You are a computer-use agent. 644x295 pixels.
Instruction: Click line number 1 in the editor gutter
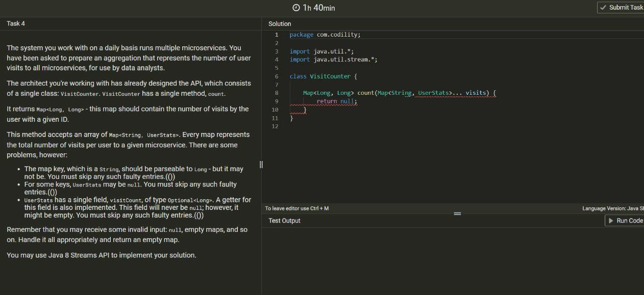point(277,35)
